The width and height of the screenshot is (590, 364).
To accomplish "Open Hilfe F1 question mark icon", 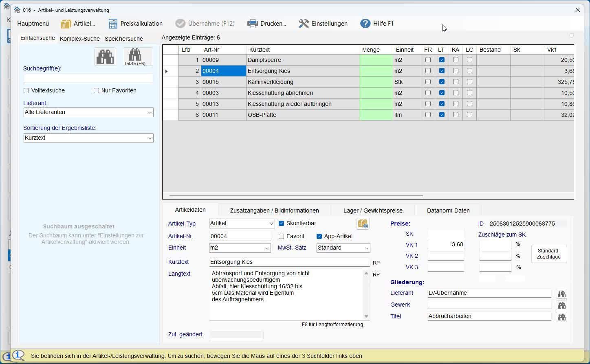I will point(365,24).
